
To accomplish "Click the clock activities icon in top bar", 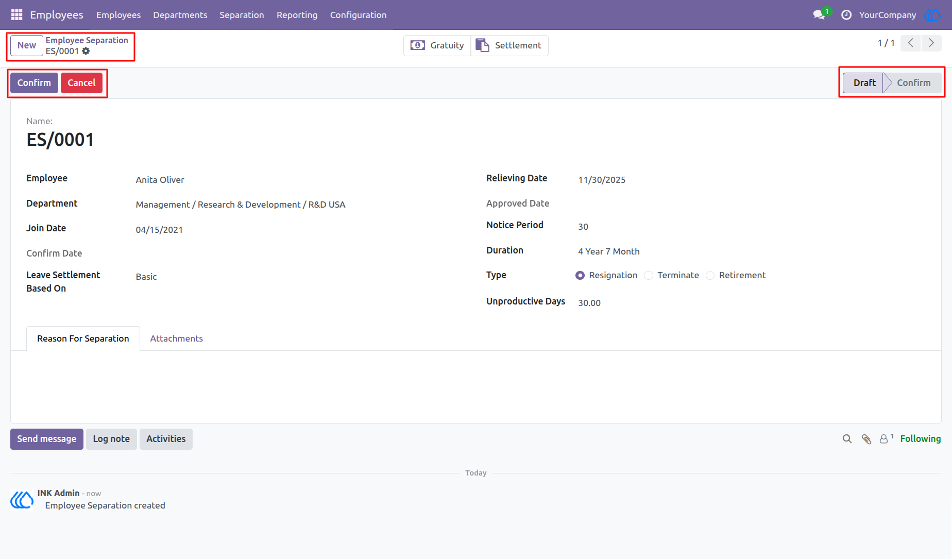I will pos(846,15).
